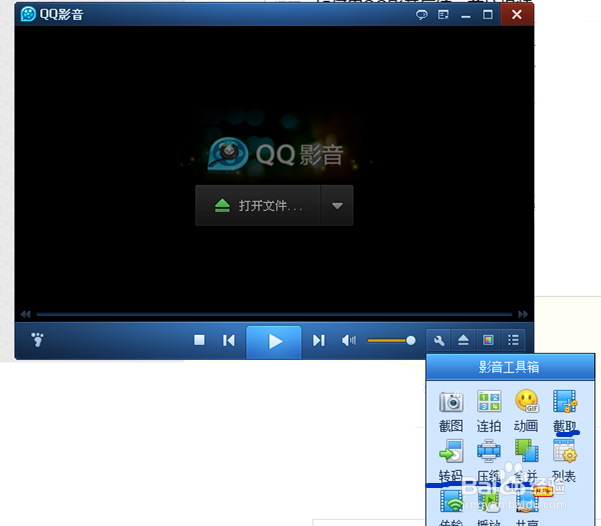Maximize the QQ影音 window
This screenshot has height=526, width=601.
pos(488,15)
